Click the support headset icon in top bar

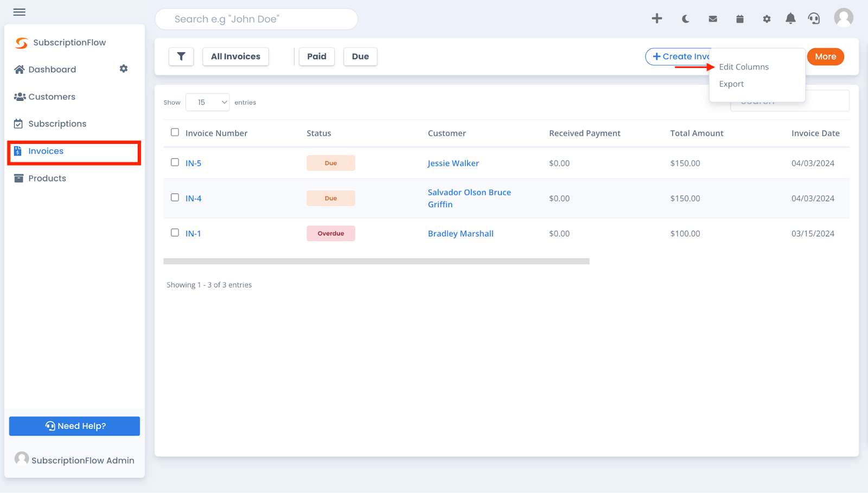pyautogui.click(x=814, y=18)
